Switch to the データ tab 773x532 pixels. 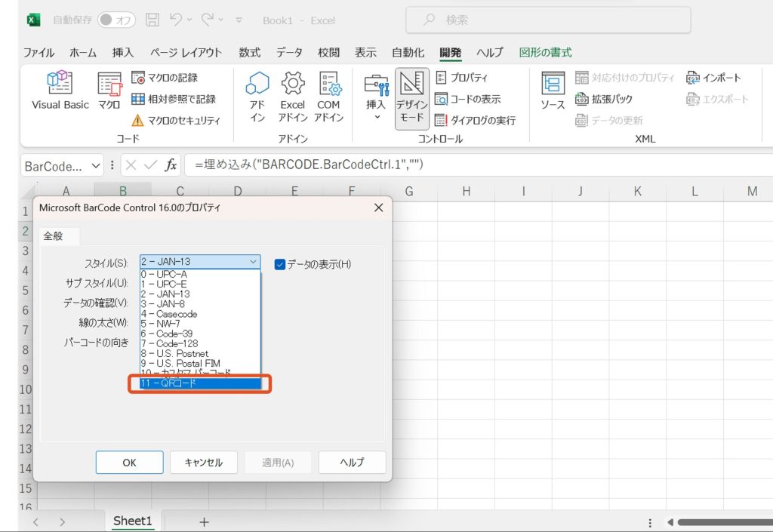click(x=289, y=52)
